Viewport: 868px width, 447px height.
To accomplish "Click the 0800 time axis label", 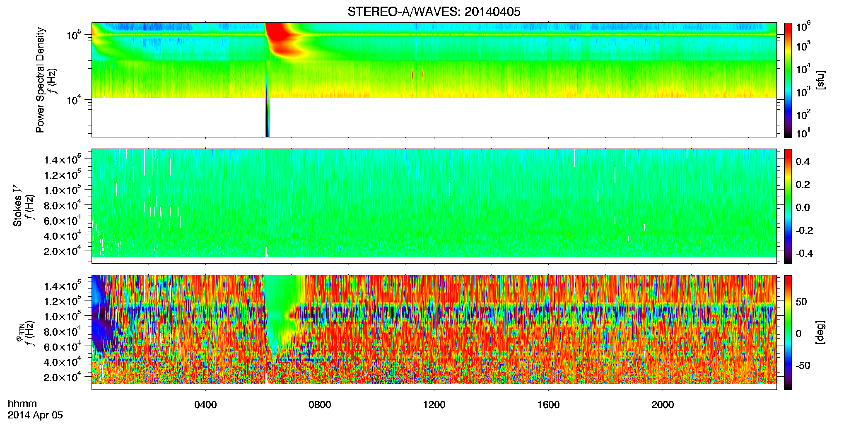I will (320, 405).
